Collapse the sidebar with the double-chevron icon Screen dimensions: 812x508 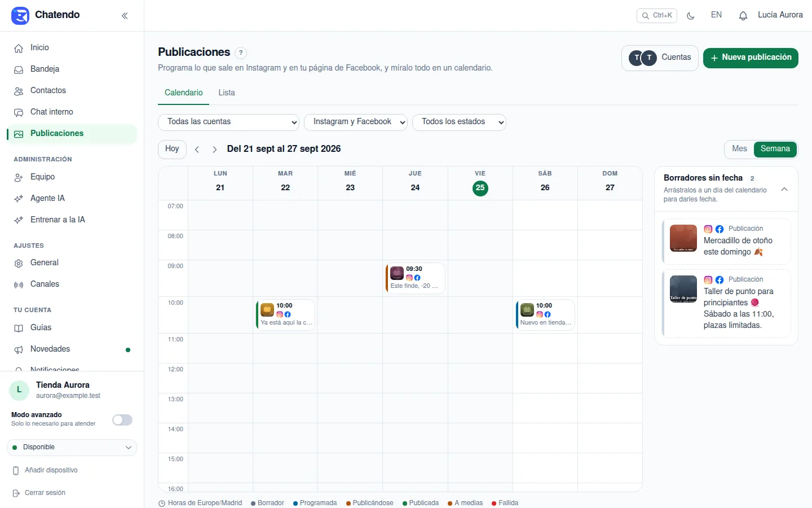tap(125, 16)
